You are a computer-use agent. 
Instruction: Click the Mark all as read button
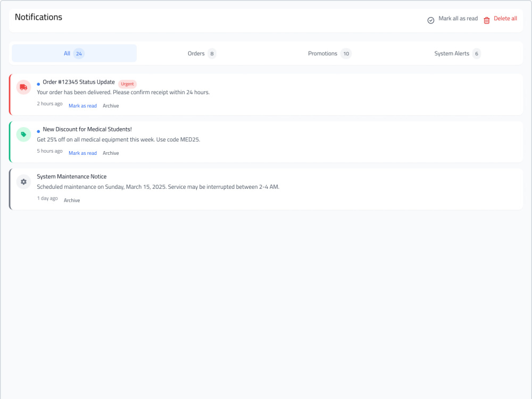point(453,19)
